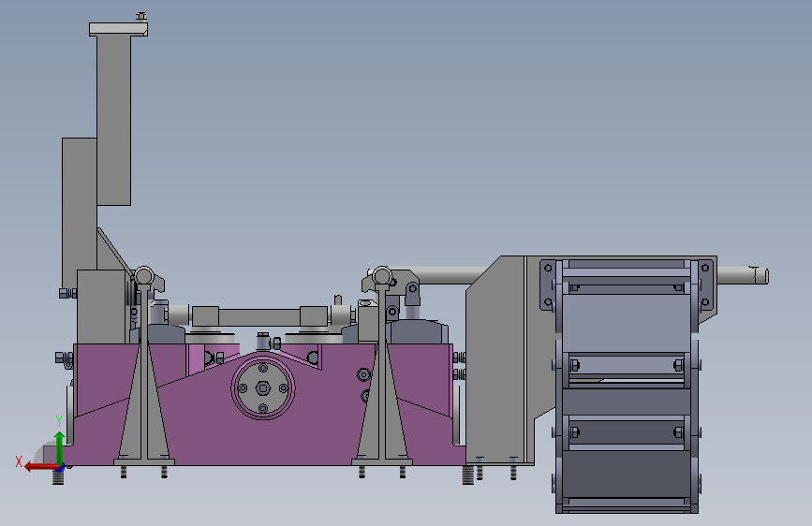
Task: Select the protruding shaft end at far right
Action: point(743,275)
